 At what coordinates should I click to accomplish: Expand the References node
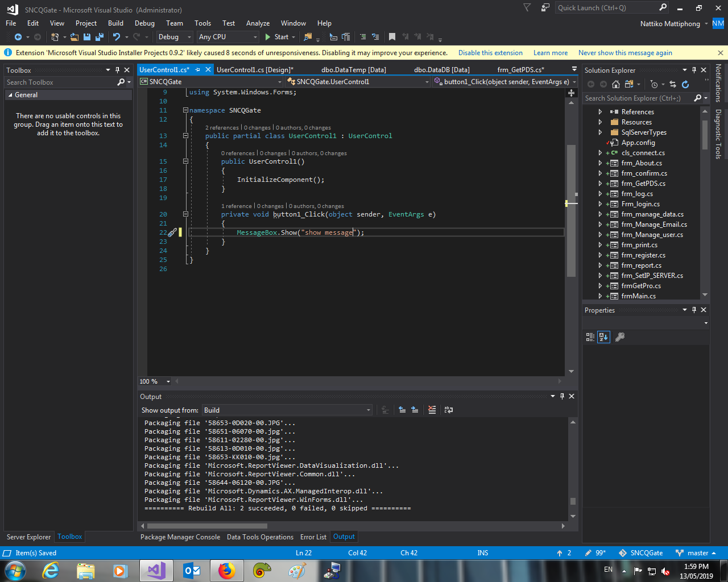coord(600,112)
